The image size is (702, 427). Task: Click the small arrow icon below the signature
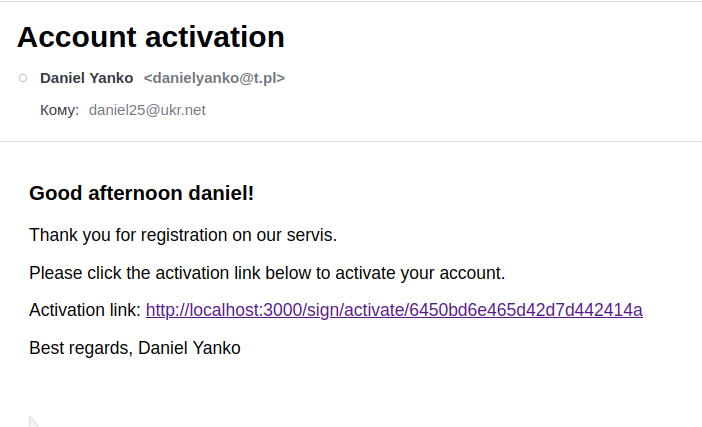click(x=33, y=421)
